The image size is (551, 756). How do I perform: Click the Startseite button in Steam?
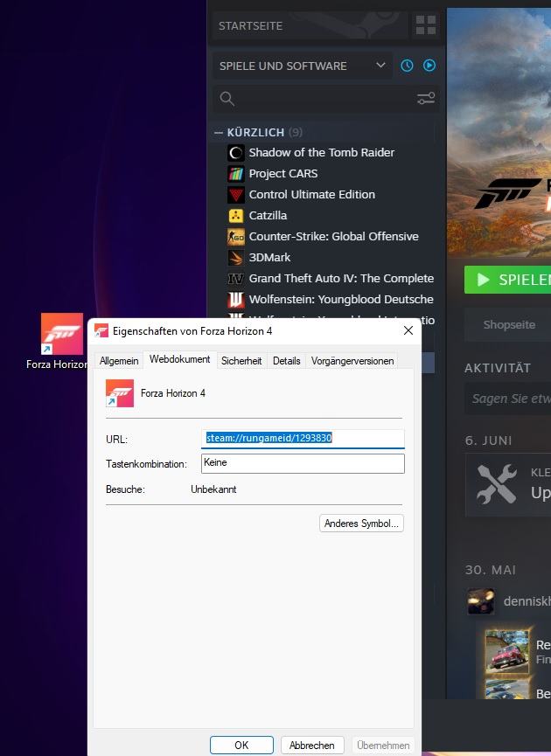point(310,25)
